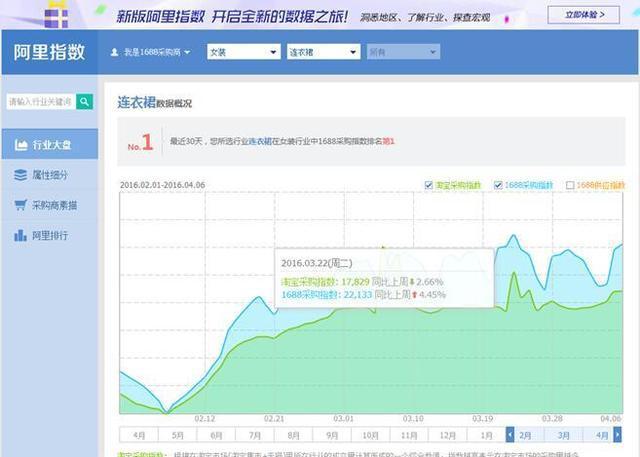The height and width of the screenshot is (457, 640).
Task: Open the 连衣裙 subcategory dropdown
Action: [x=323, y=52]
